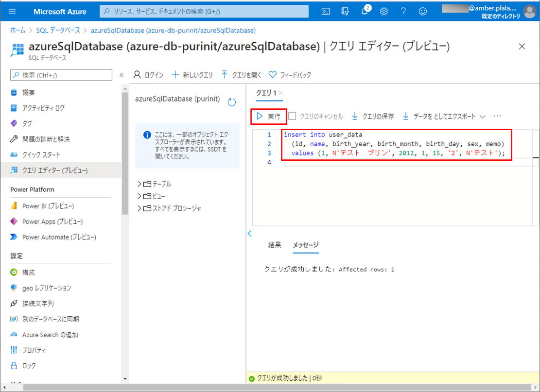Image resolution: width=540 pixels, height=392 pixels.
Task: Go to the ホーム breadcrumb link
Action: [x=18, y=30]
